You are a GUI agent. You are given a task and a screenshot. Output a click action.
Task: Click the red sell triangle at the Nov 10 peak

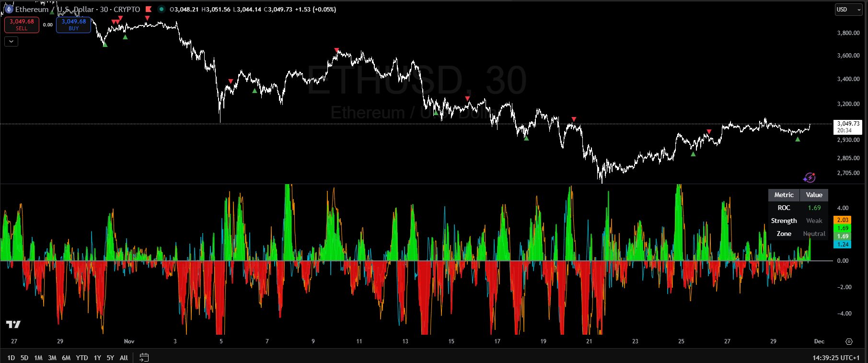[x=336, y=50]
